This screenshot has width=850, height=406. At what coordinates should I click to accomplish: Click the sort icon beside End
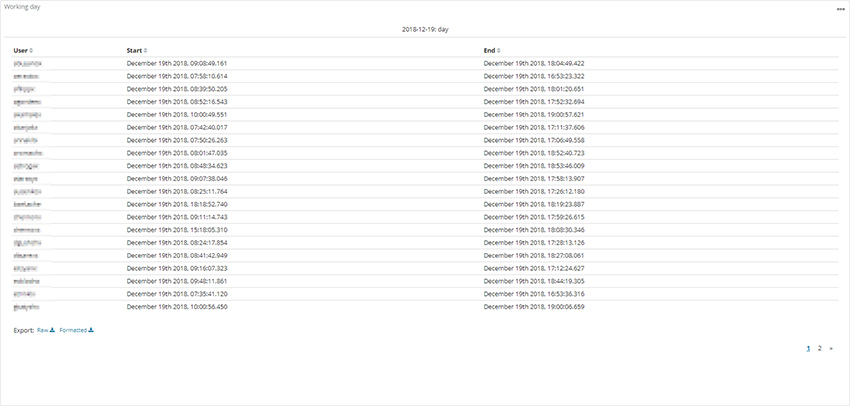tap(500, 50)
